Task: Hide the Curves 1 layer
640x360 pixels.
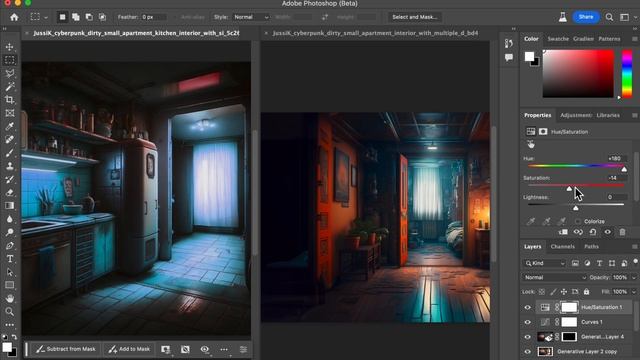Action: pos(527,322)
